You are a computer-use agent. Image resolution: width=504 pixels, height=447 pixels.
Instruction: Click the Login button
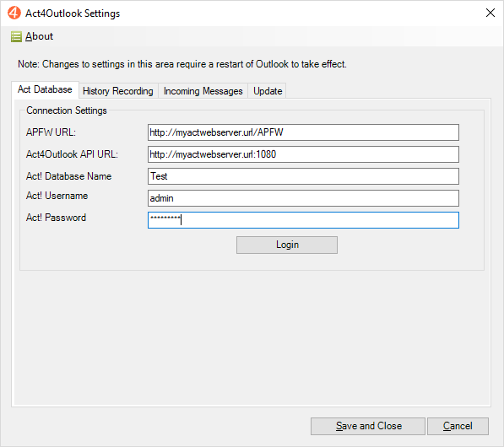[x=287, y=245]
